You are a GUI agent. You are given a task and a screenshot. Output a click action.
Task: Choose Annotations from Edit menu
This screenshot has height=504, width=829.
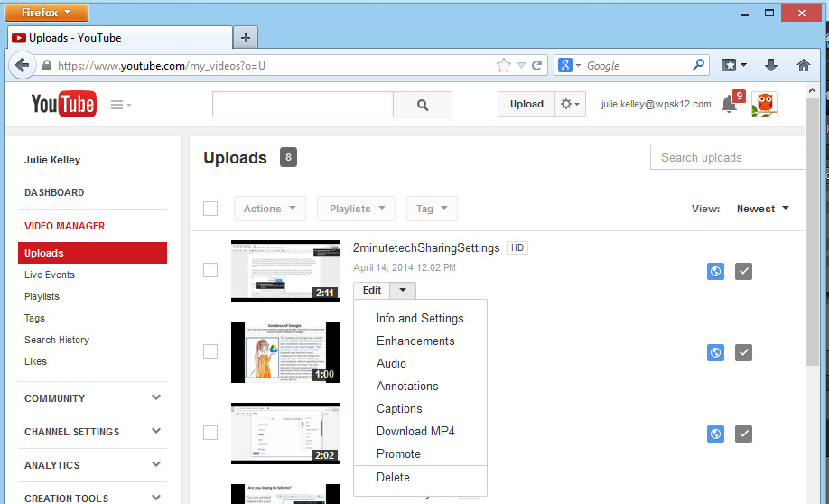point(420,386)
